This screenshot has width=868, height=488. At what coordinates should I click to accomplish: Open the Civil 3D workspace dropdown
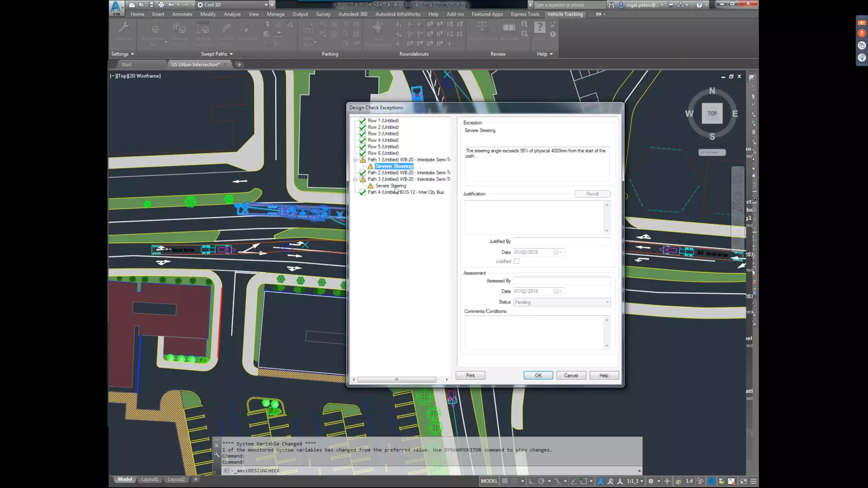click(x=266, y=5)
